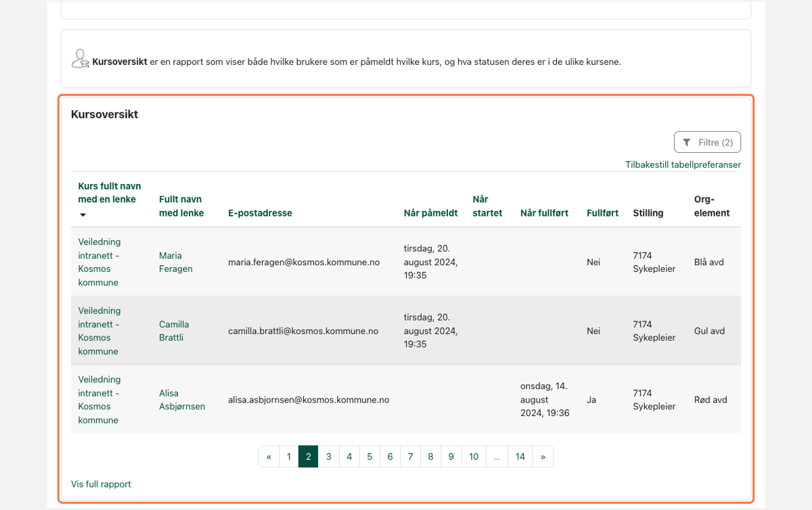
Task: Sort by Stilling column header
Action: click(x=648, y=212)
